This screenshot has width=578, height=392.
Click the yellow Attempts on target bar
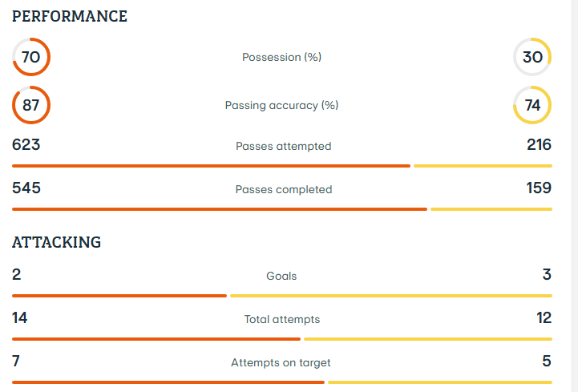point(439,382)
